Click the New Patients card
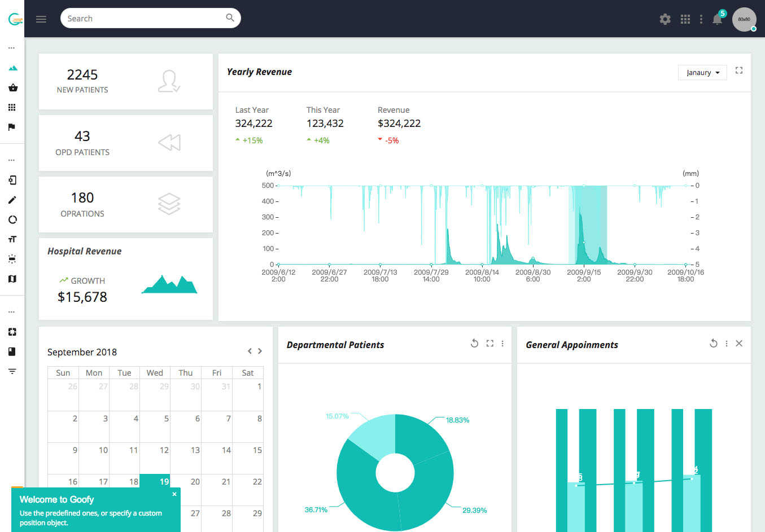The image size is (765, 532). (126, 82)
